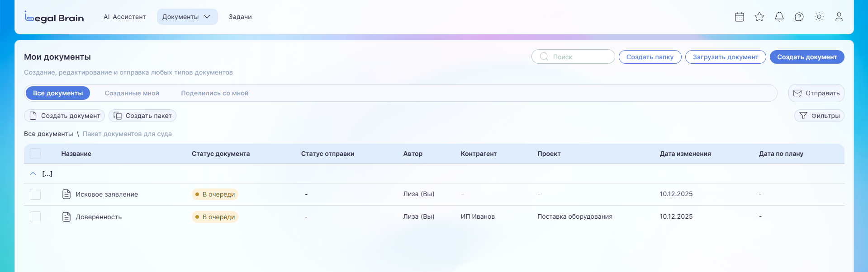Switch to Созданные мной tab

pos(132,93)
